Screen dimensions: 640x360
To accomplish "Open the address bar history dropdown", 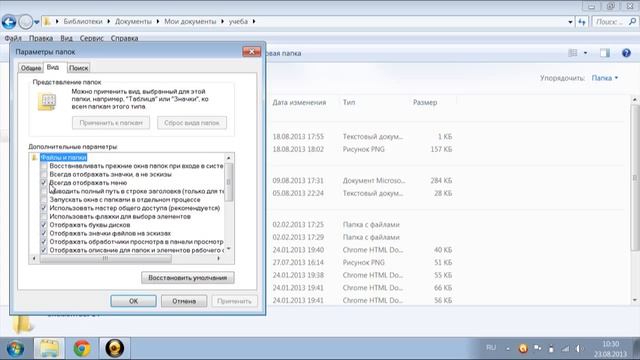I will [570, 22].
